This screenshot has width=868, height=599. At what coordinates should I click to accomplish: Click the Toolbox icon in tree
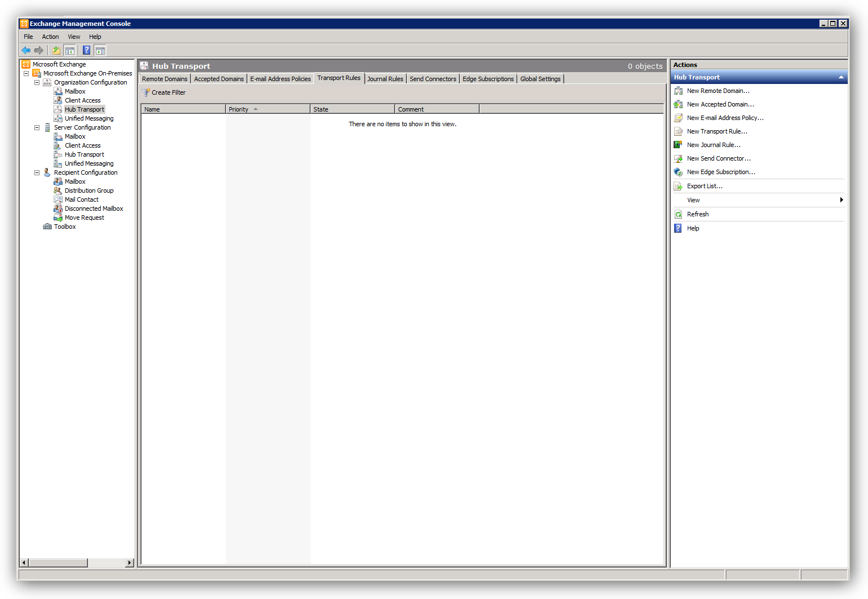(47, 227)
